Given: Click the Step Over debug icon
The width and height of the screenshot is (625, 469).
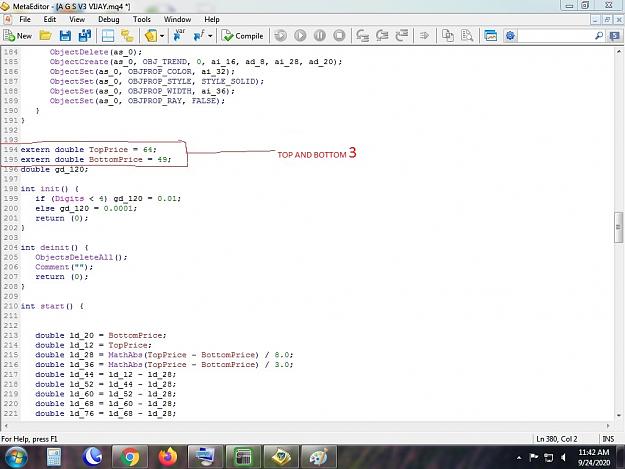Looking at the screenshot, I should point(381,36).
